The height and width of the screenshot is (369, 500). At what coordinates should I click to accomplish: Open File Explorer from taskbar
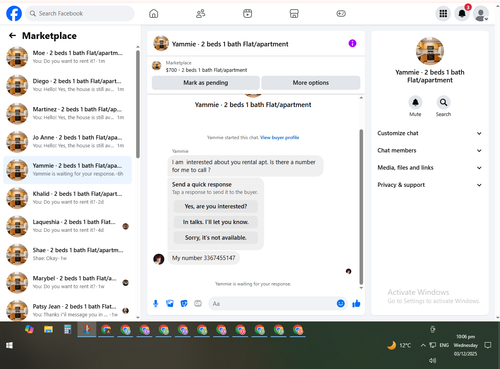48,330
